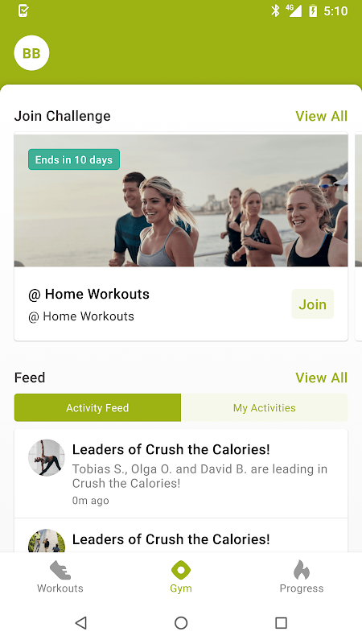
Task: Open the Progress flame icon
Action: tap(302, 570)
